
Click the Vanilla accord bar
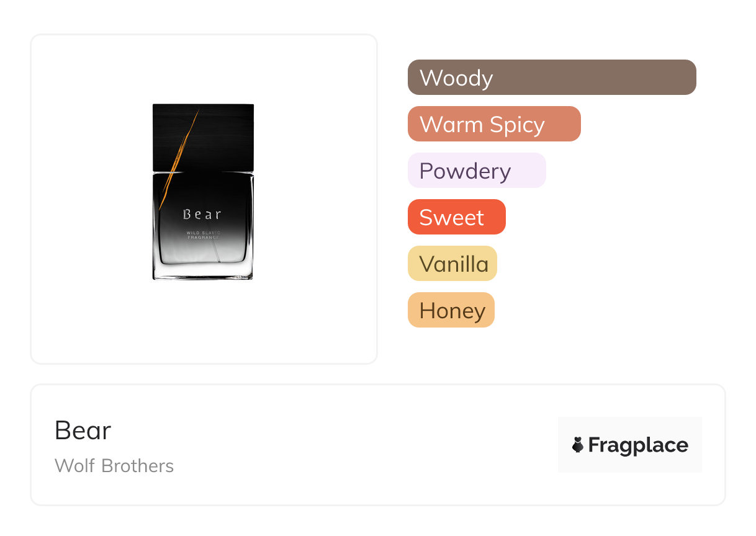pos(452,264)
